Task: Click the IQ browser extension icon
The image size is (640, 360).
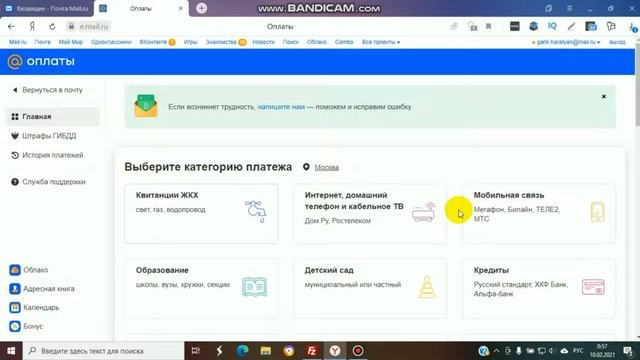Action: (x=552, y=26)
